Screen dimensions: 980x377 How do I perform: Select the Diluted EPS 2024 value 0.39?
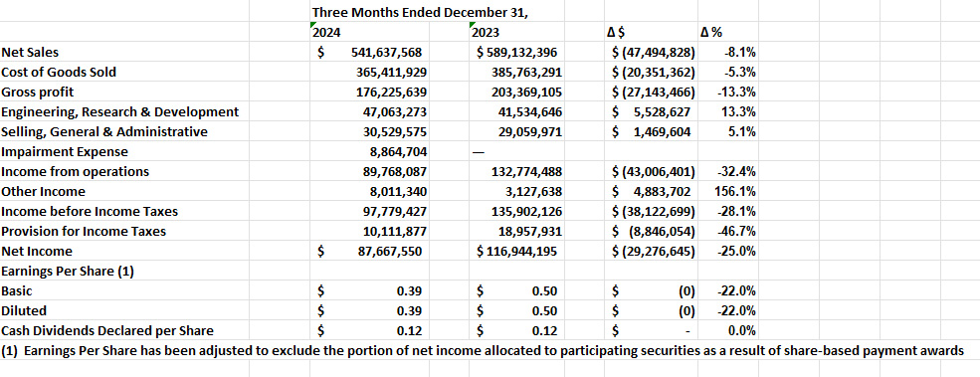[x=409, y=310]
